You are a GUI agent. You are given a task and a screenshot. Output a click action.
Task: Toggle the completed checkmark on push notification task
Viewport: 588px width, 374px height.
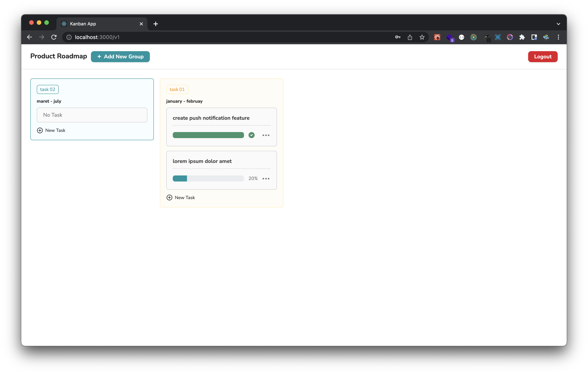pos(251,135)
